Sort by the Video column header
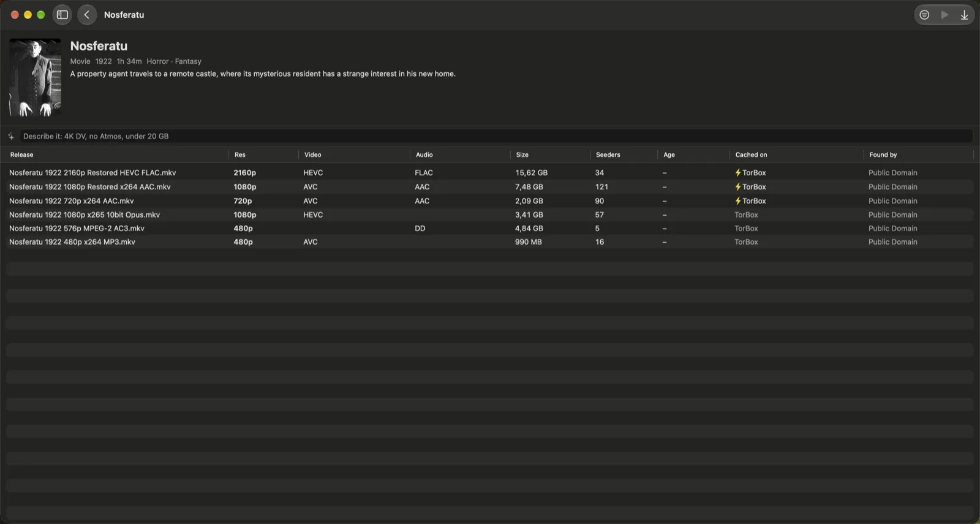This screenshot has height=524, width=980. (312, 154)
